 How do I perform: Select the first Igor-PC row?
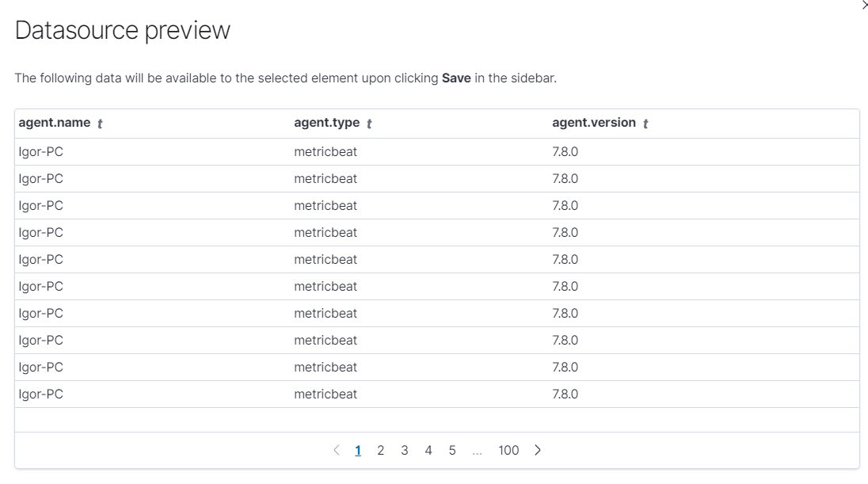[41, 151]
